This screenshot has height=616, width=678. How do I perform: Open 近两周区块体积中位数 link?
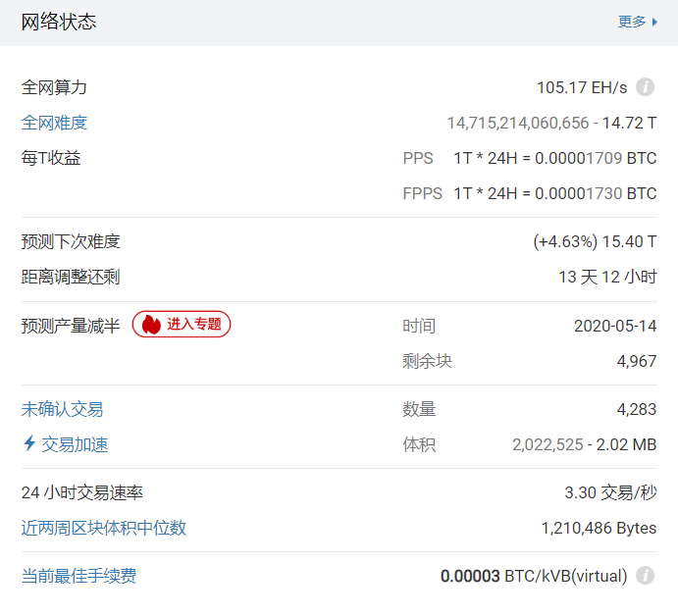coord(104,528)
